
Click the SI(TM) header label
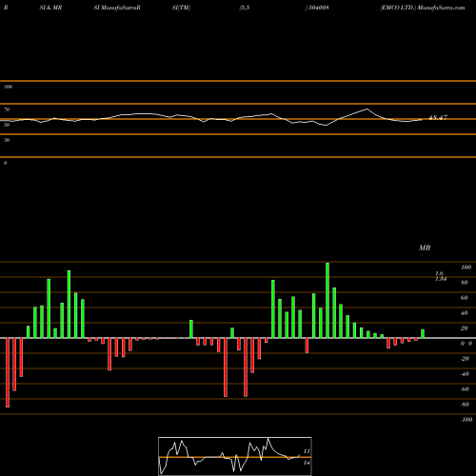click(x=181, y=8)
